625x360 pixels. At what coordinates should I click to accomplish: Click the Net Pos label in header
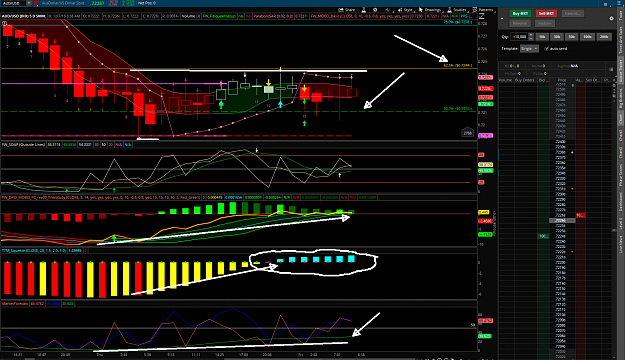tap(147, 3)
